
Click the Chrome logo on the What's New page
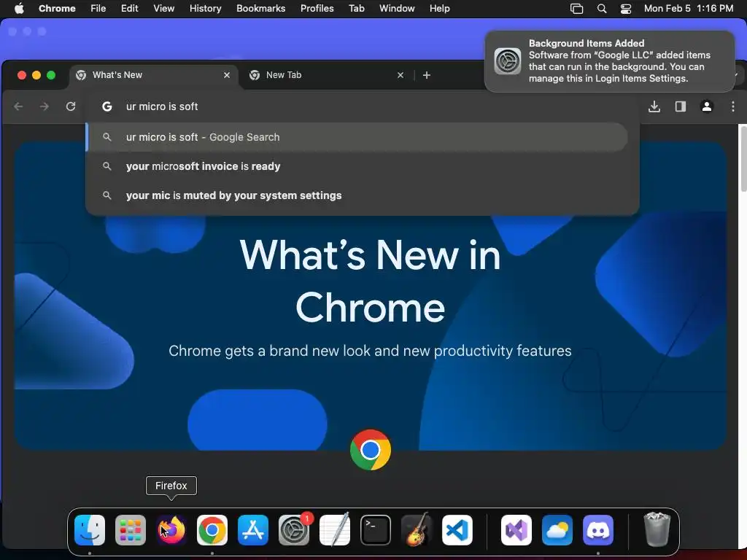(370, 449)
